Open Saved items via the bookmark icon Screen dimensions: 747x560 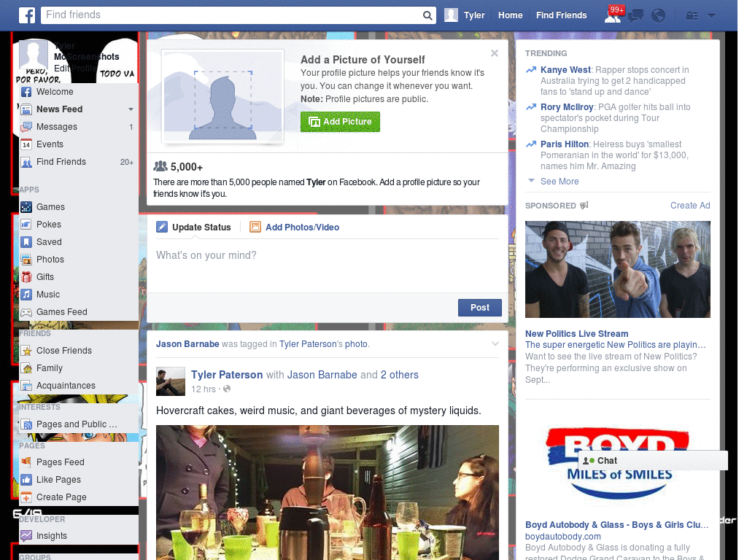26,241
